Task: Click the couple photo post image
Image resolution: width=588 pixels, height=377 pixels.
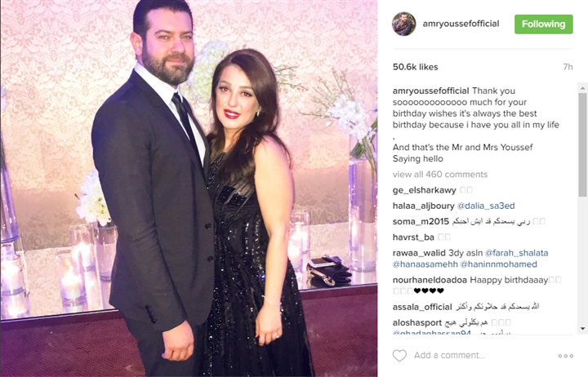Action: tap(189, 188)
